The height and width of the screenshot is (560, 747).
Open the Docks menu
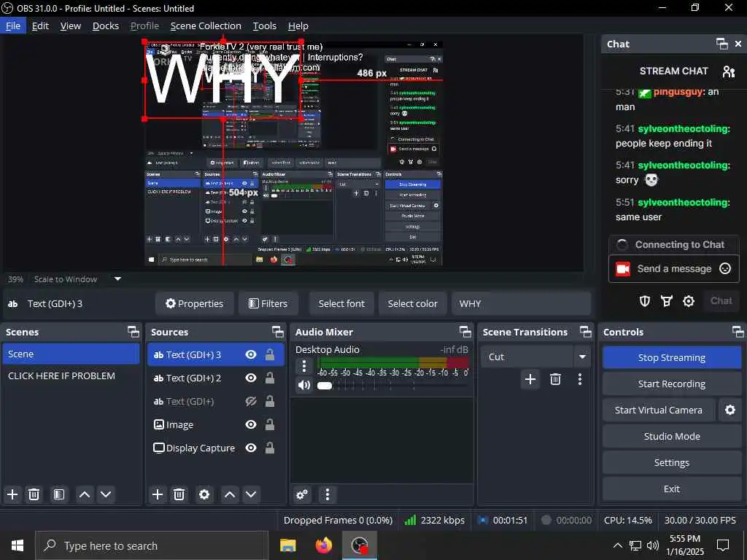click(105, 26)
